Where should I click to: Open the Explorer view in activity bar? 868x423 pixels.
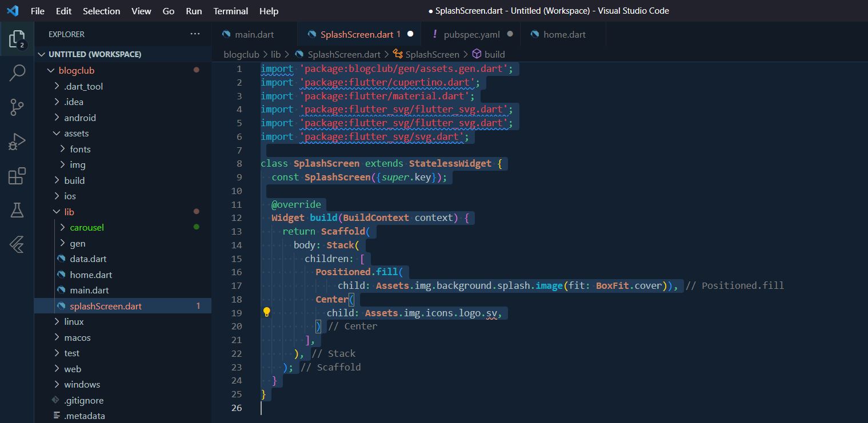coord(17,39)
